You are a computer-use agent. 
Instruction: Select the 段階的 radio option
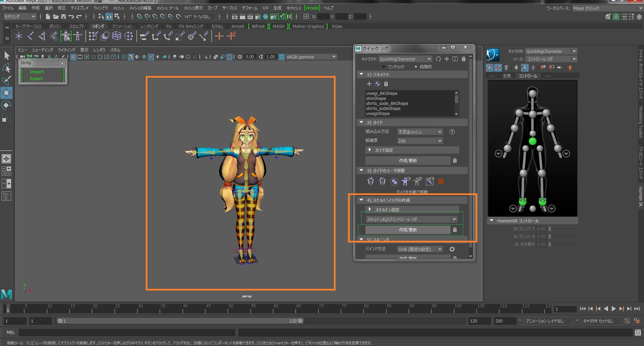[416, 67]
